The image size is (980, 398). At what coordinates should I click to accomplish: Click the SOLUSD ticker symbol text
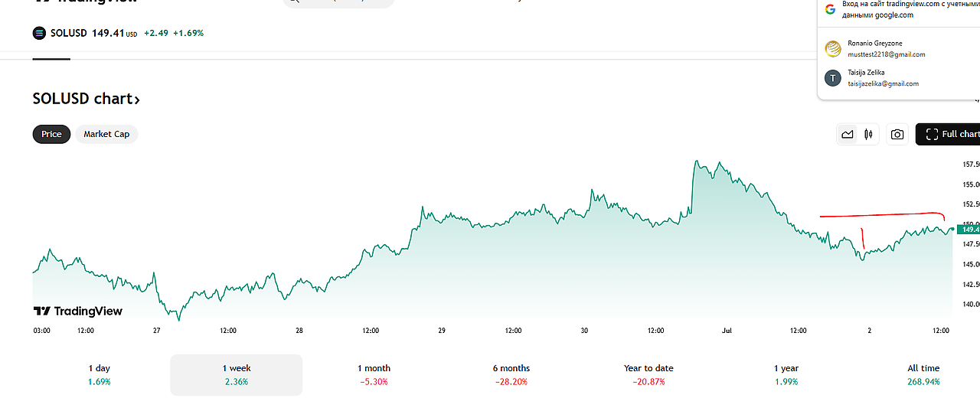pos(68,33)
